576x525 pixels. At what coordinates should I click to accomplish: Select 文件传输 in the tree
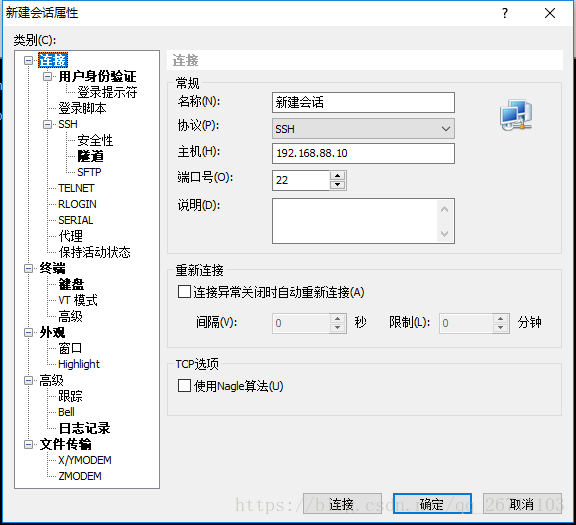(x=65, y=445)
